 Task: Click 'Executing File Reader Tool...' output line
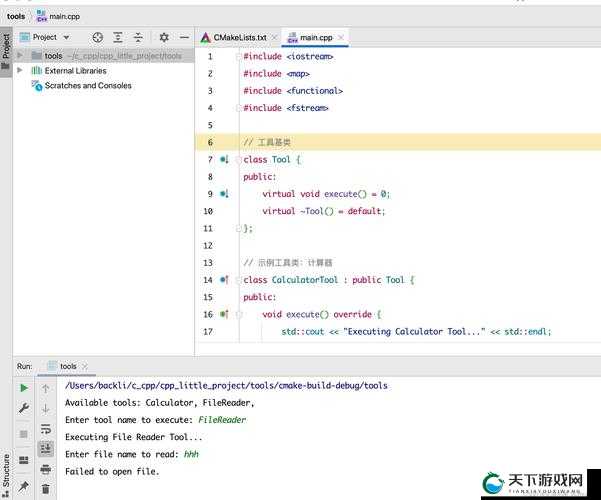pos(133,437)
